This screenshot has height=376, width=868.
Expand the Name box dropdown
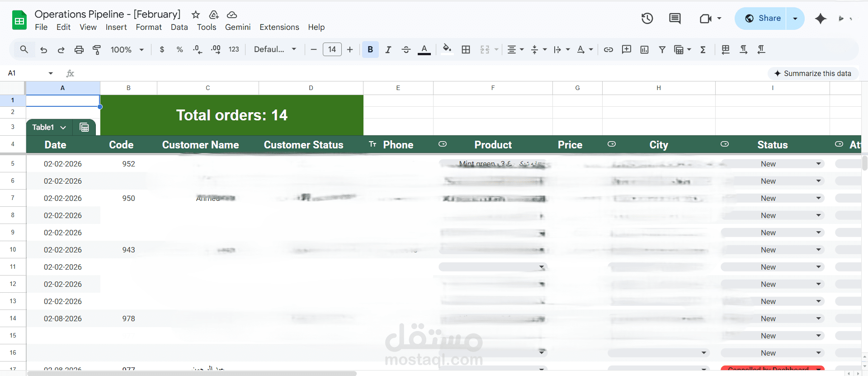pyautogui.click(x=51, y=73)
